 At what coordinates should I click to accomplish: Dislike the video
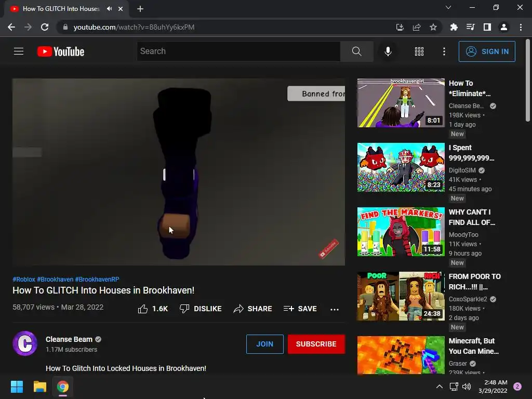pos(201,309)
